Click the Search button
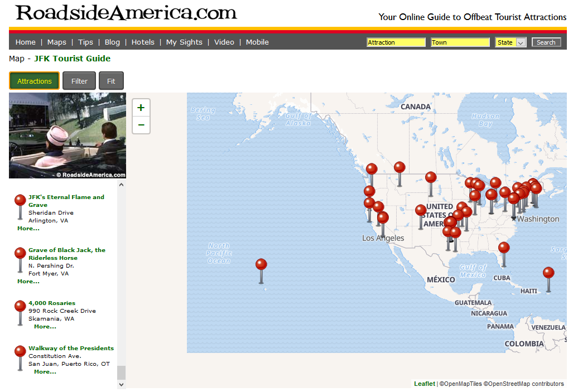This screenshot has width=573, height=392. click(546, 42)
